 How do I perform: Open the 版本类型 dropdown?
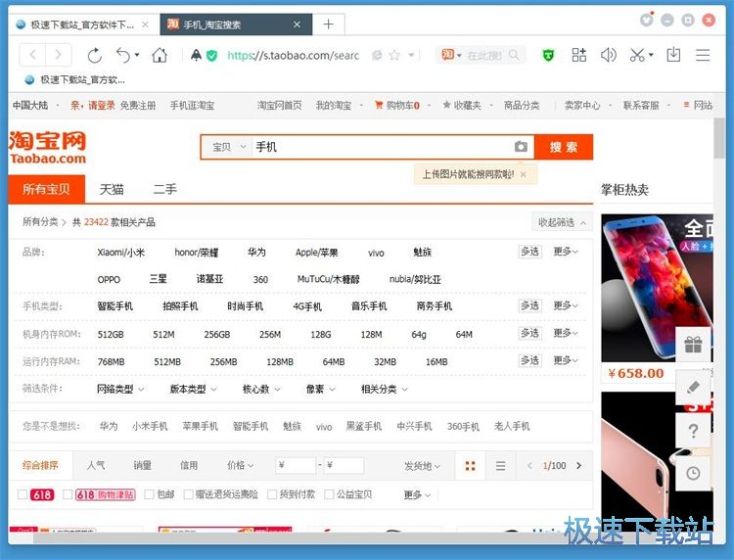(x=194, y=389)
